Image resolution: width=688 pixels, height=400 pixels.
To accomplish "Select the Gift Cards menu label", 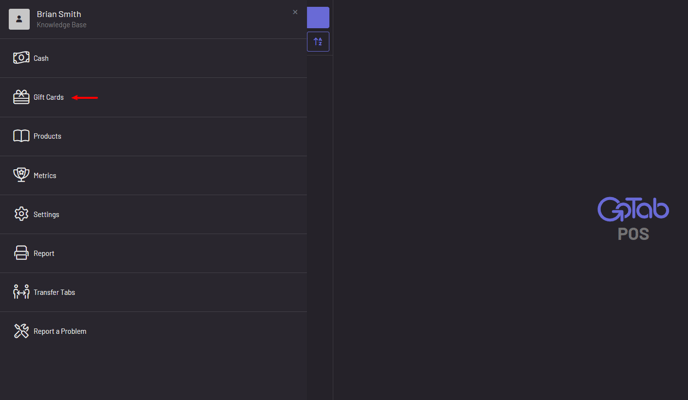I will click(x=49, y=98).
